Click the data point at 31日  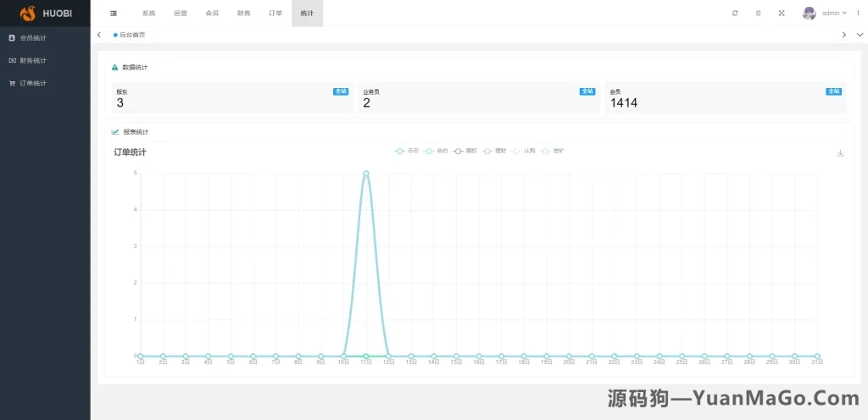pos(817,356)
